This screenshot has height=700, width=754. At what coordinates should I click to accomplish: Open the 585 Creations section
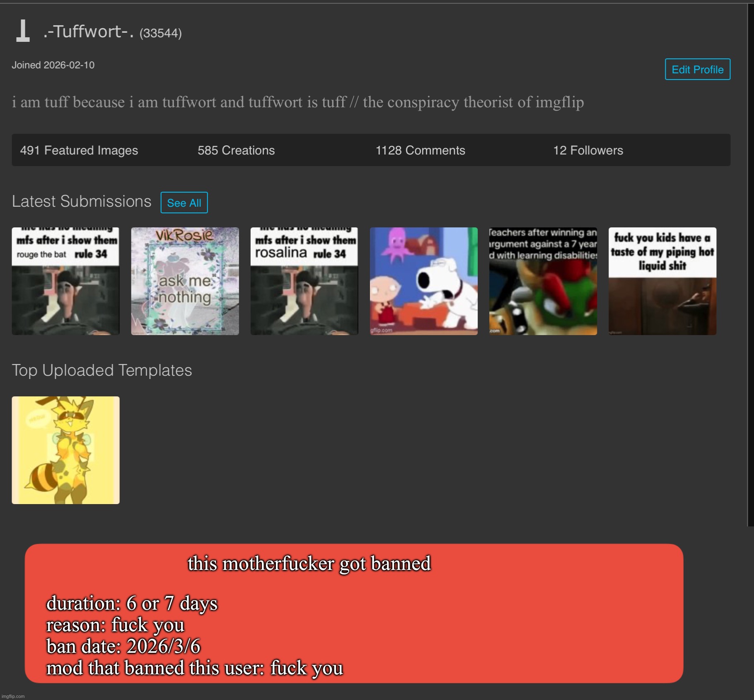tap(236, 150)
